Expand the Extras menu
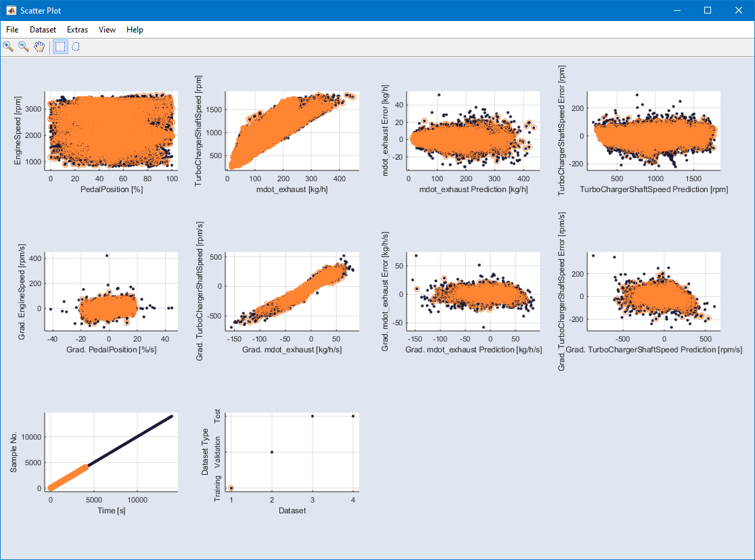This screenshot has height=560, width=755. click(x=77, y=30)
